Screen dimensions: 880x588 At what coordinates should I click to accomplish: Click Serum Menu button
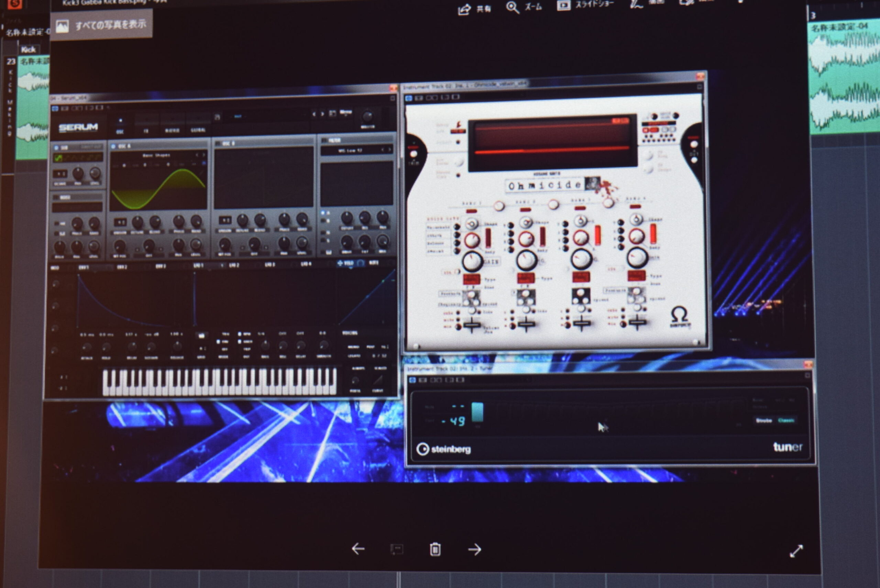(x=345, y=112)
